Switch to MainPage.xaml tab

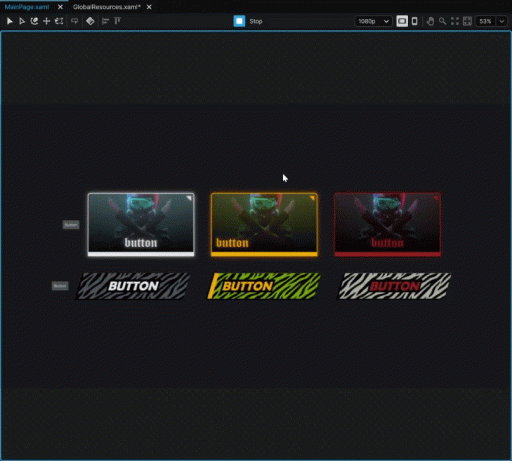[27, 7]
